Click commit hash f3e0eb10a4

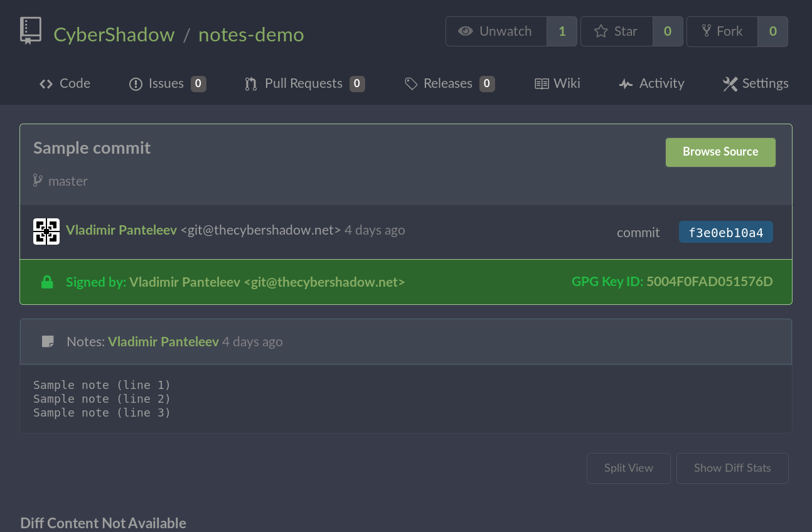(726, 233)
